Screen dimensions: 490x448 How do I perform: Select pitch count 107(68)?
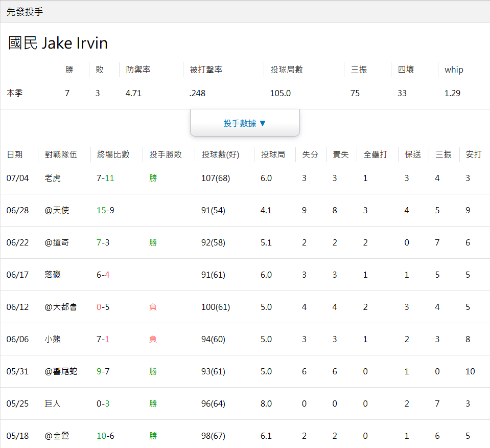(216, 178)
